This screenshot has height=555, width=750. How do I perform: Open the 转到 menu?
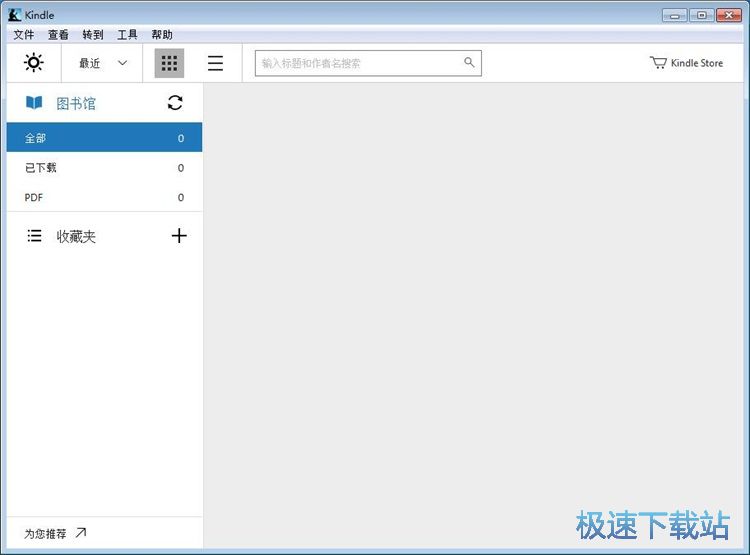click(93, 34)
